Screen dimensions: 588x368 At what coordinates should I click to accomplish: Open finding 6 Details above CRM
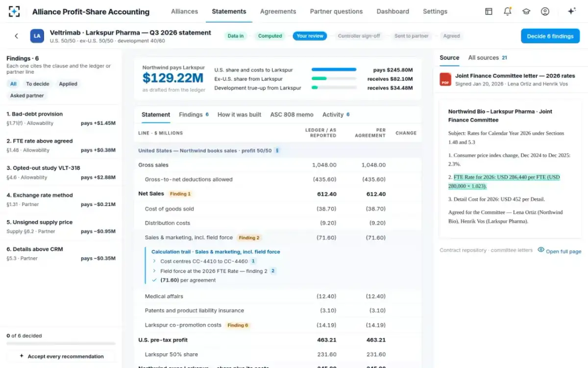61,254
